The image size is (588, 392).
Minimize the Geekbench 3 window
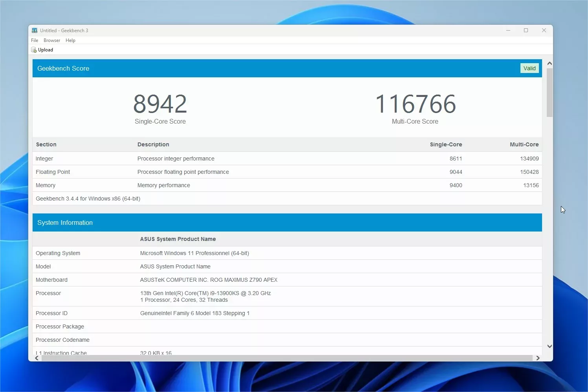point(508,31)
